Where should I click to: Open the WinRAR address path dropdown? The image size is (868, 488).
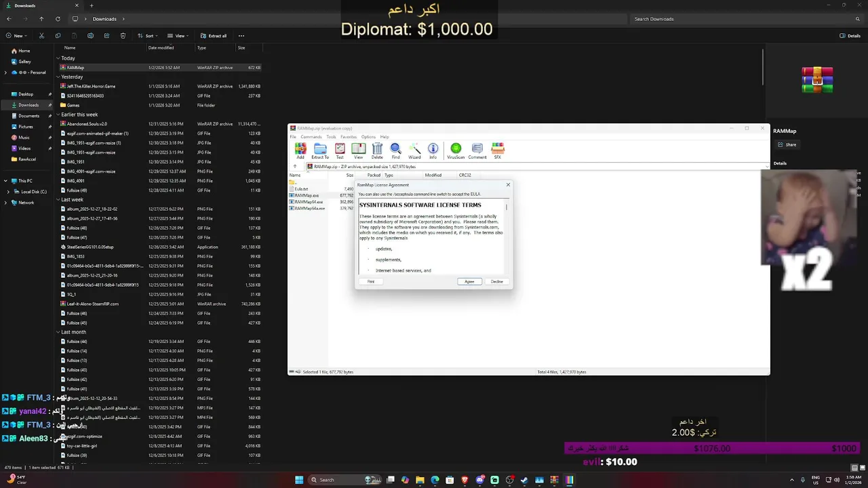[767, 166]
